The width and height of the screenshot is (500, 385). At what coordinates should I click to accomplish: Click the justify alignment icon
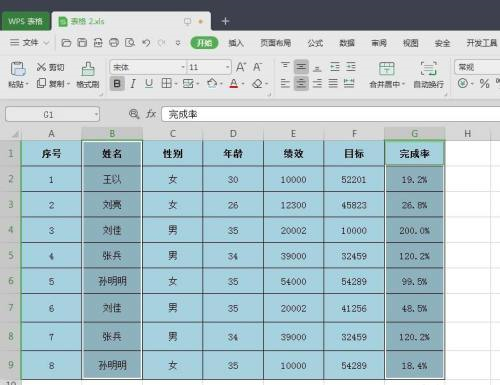point(333,83)
